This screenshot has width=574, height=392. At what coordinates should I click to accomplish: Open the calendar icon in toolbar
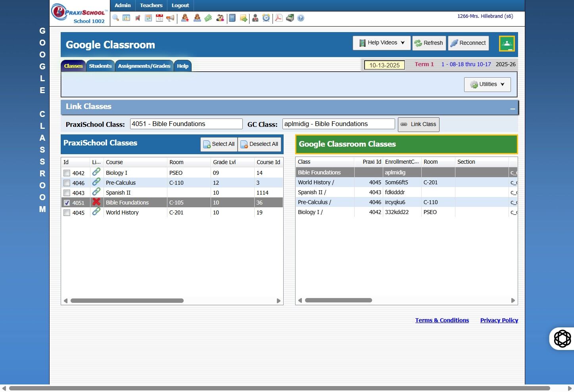(x=159, y=18)
